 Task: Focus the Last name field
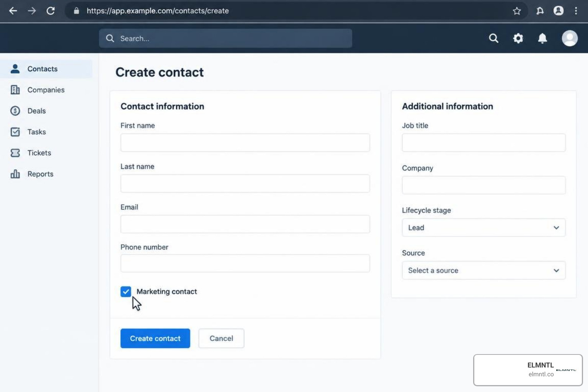coord(245,184)
